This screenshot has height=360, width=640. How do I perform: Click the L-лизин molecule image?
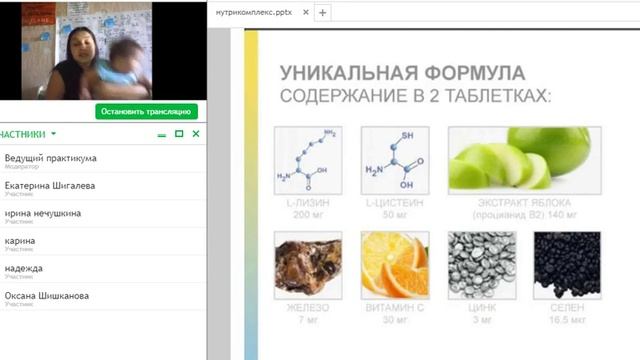(308, 160)
